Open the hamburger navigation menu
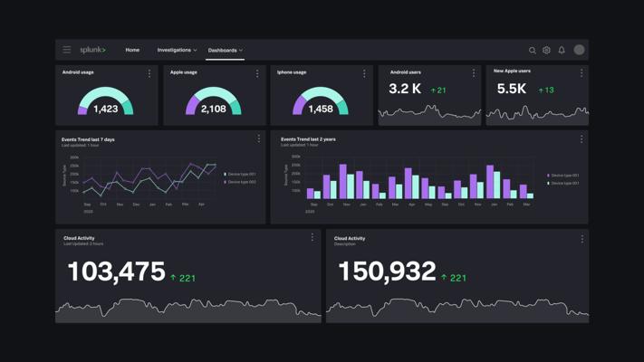644x362 pixels. (x=66, y=50)
